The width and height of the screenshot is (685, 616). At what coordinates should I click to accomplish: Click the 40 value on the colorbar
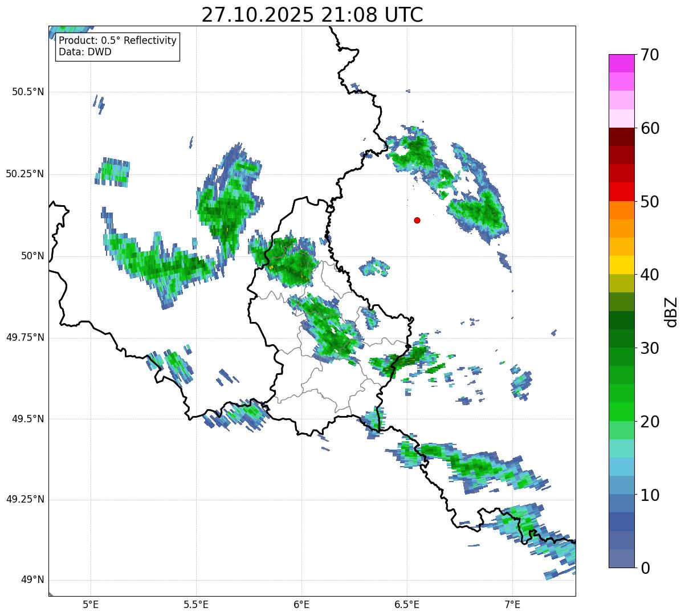pos(649,275)
